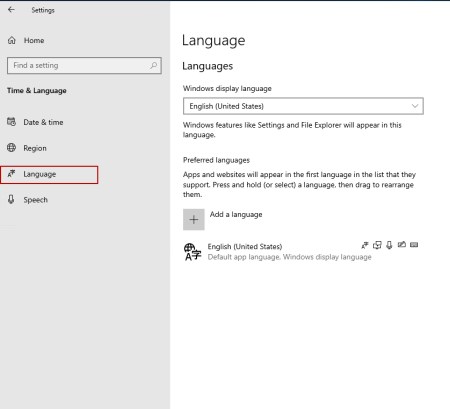This screenshot has width=450, height=409.
Task: Click the handwriting feature icon
Action: 402,245
